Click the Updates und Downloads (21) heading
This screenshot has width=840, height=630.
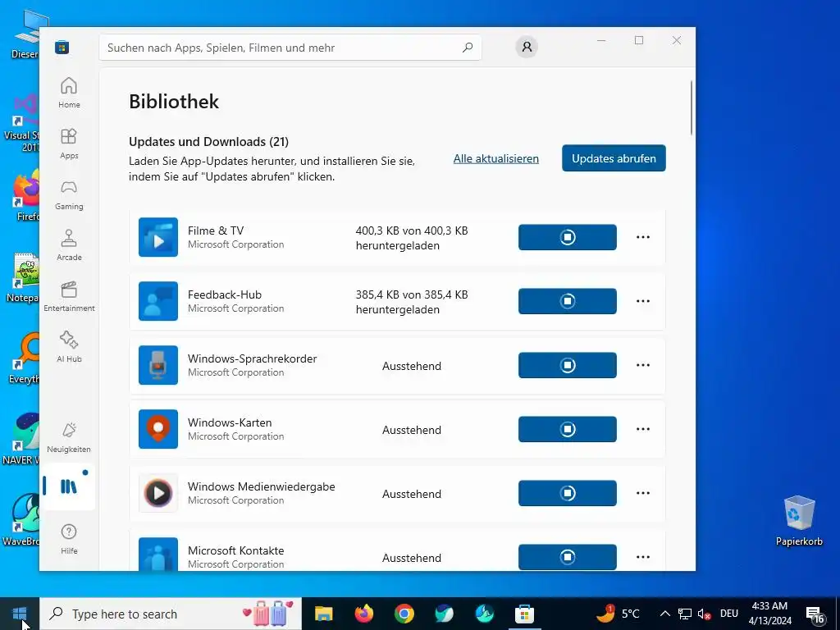(209, 142)
